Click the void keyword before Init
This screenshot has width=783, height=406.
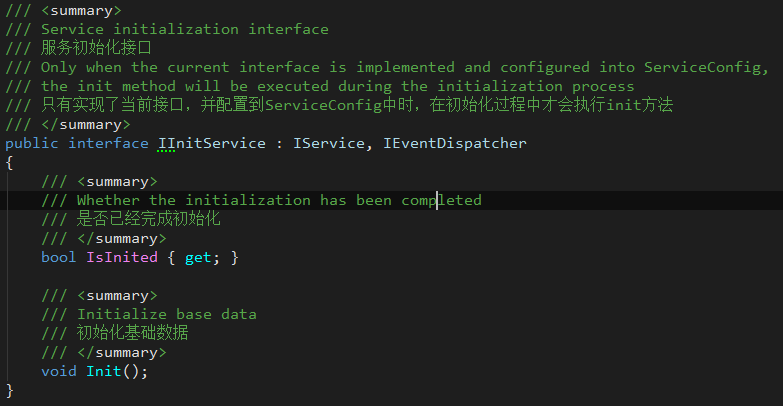pos(58,371)
